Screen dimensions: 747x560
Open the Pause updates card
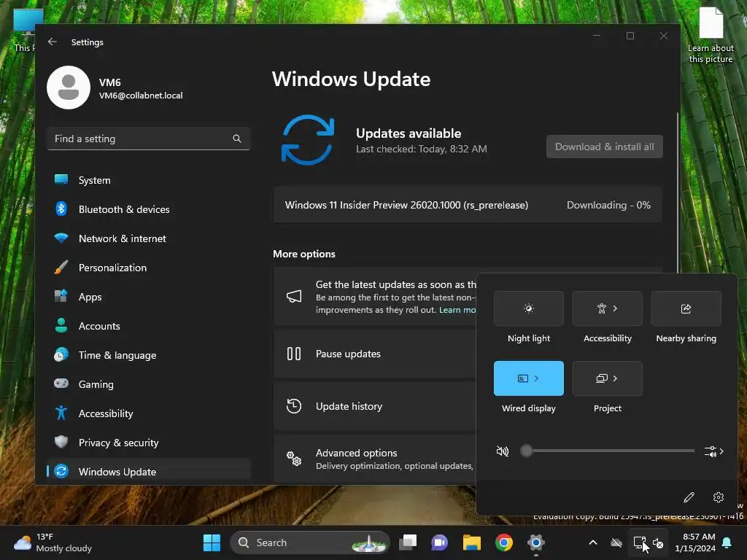375,354
